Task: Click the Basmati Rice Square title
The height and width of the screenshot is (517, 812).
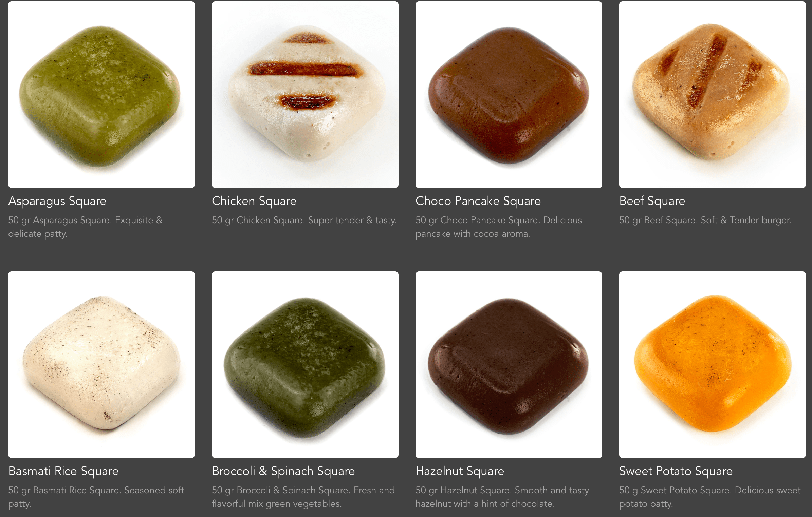Action: 63,471
